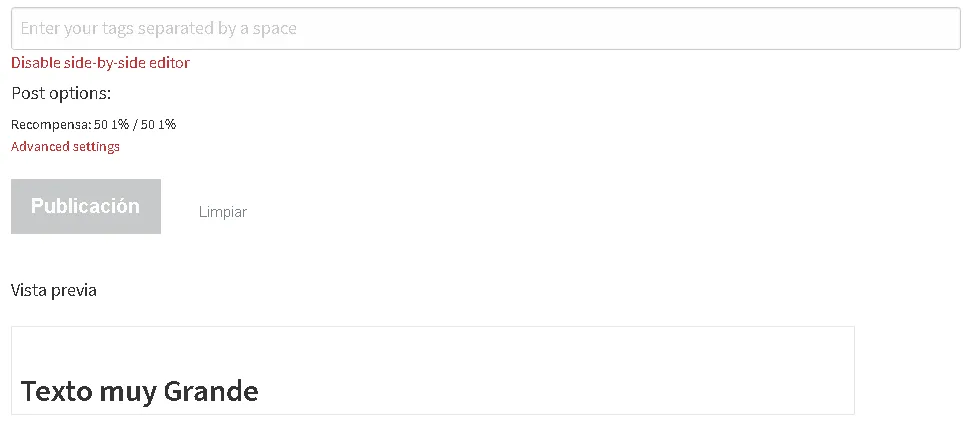Image resolution: width=970 pixels, height=426 pixels.
Task: Disable the side-by-side editor
Action: pos(100,63)
